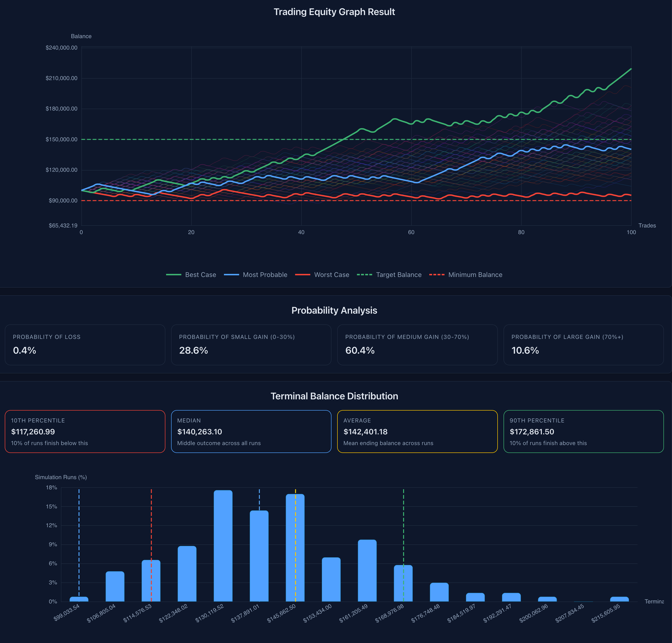Click the histogram bar at $153,434.00
672x643 pixels.
tap(331, 580)
